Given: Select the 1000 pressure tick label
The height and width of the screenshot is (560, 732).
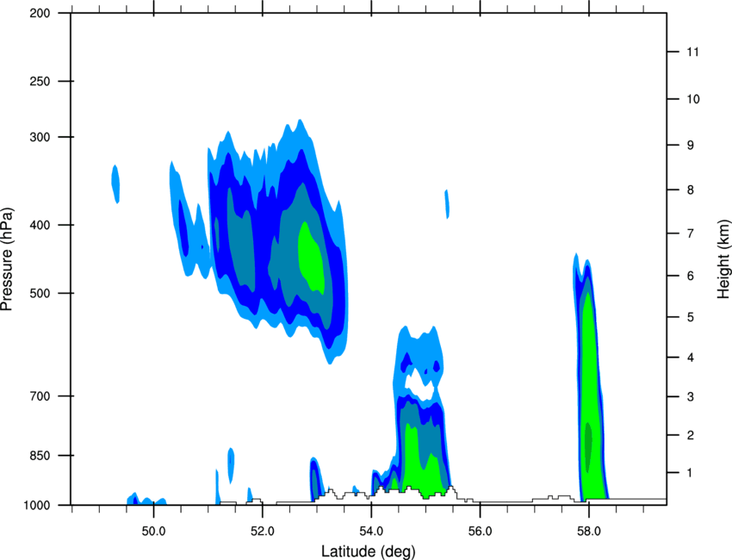Looking at the screenshot, I should (36, 505).
